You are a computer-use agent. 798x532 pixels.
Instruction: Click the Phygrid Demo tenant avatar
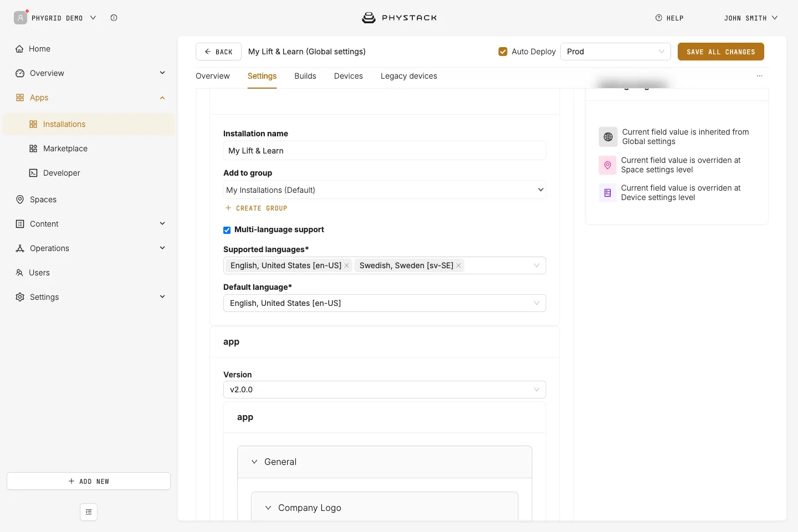coord(21,18)
